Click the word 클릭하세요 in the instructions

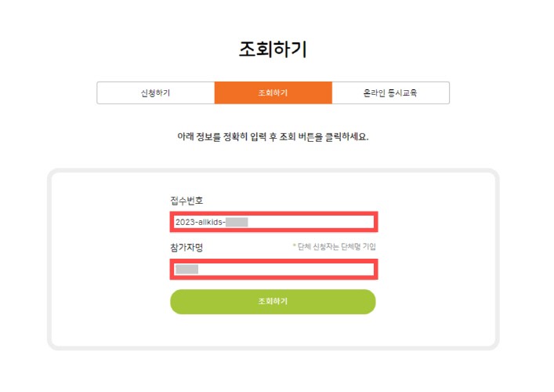point(346,136)
